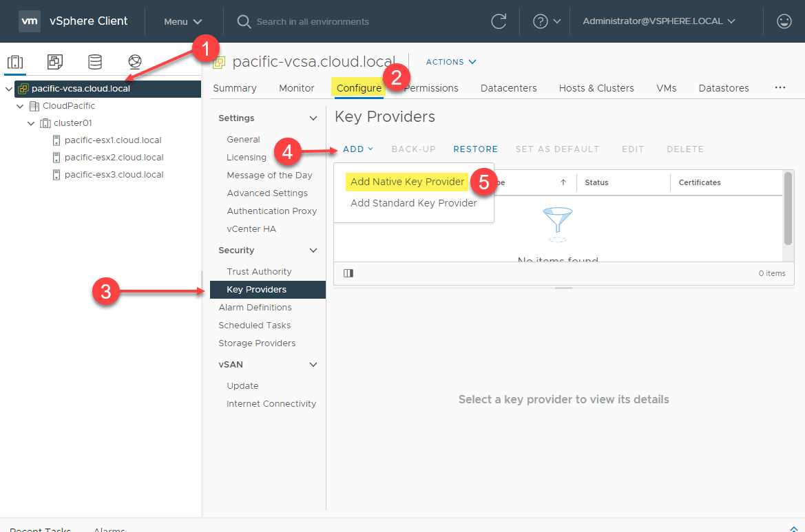Screen dimensions: 805x532
Task: Open the VMs and Templates inventory view
Action: [55, 61]
